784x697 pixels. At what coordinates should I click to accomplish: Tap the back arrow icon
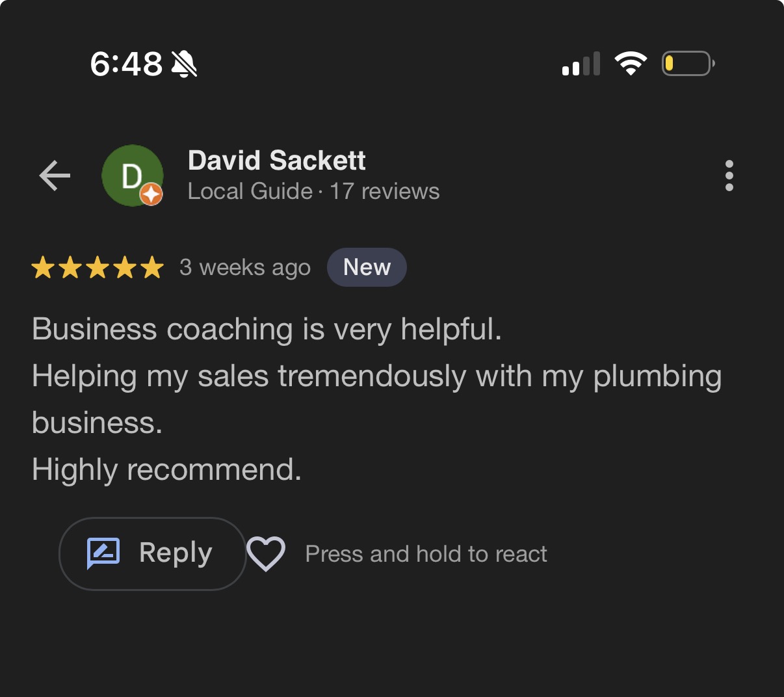[x=55, y=176]
